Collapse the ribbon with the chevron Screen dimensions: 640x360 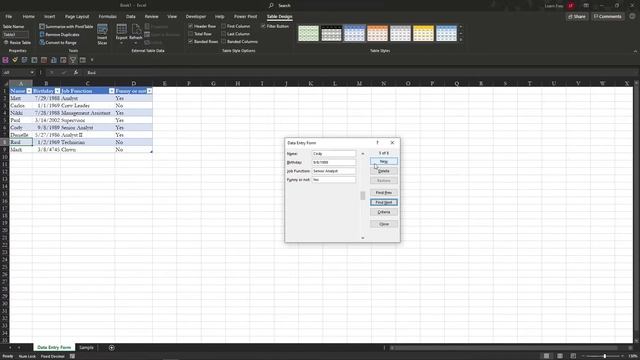(635, 51)
